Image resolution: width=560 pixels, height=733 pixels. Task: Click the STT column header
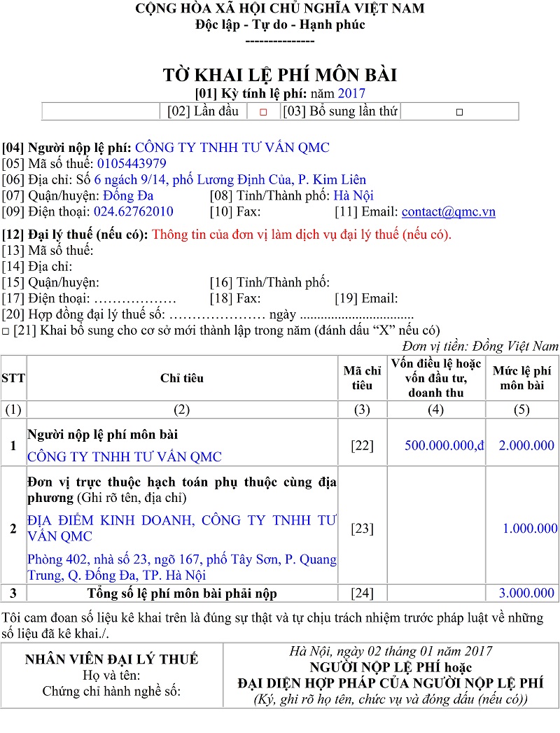tap(13, 378)
